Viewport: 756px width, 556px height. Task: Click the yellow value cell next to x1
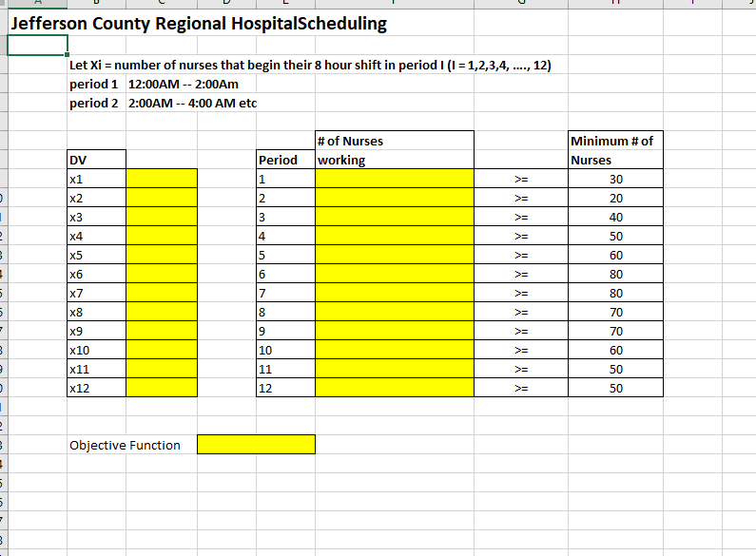point(162,179)
